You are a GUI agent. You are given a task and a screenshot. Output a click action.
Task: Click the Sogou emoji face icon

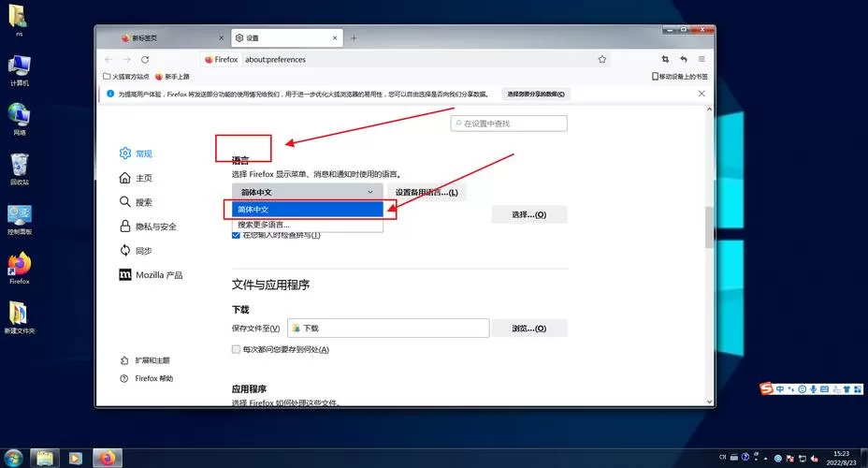[802, 389]
